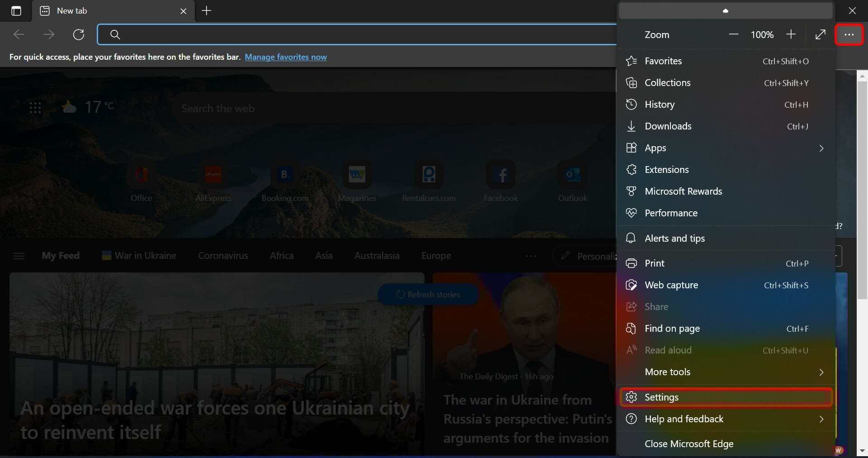
Task: Click the Search the web box
Action: [x=393, y=109]
